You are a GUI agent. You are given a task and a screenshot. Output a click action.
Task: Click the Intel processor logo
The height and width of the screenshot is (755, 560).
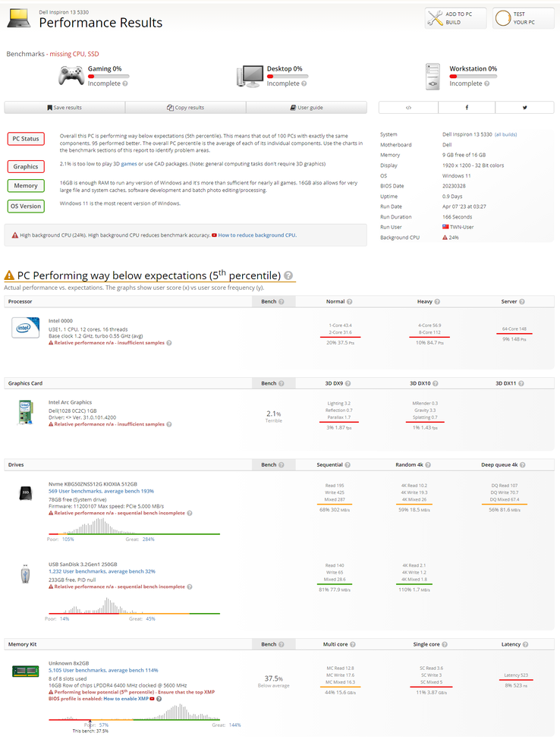tap(26, 328)
